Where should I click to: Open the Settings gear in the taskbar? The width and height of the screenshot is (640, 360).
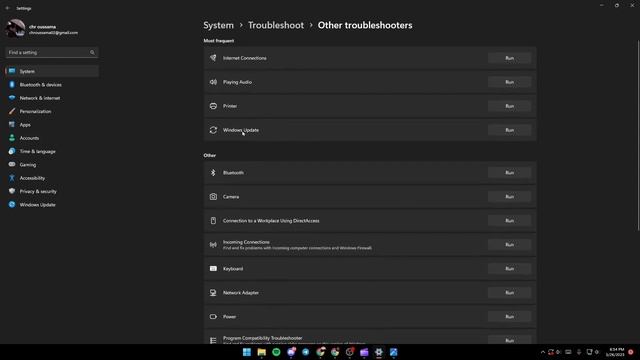click(379, 352)
